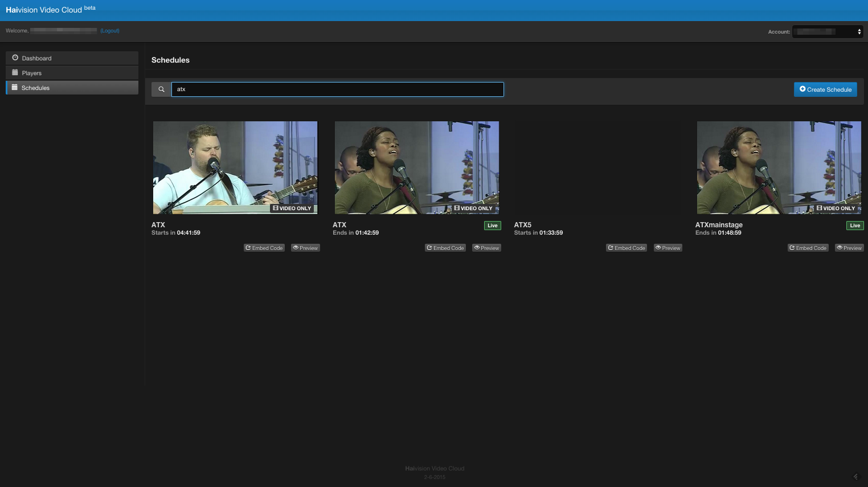
Task: Open the blank ATX5 schedule thumbnail
Action: [598, 167]
